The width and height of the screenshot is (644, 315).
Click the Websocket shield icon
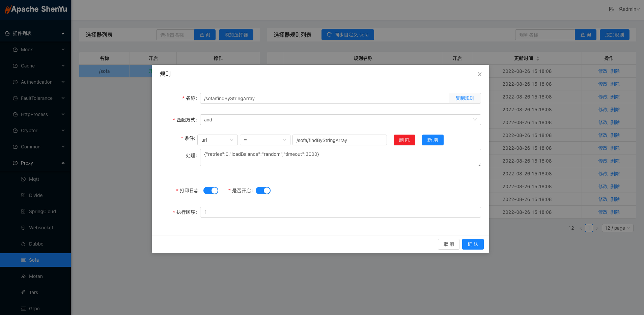23,228
